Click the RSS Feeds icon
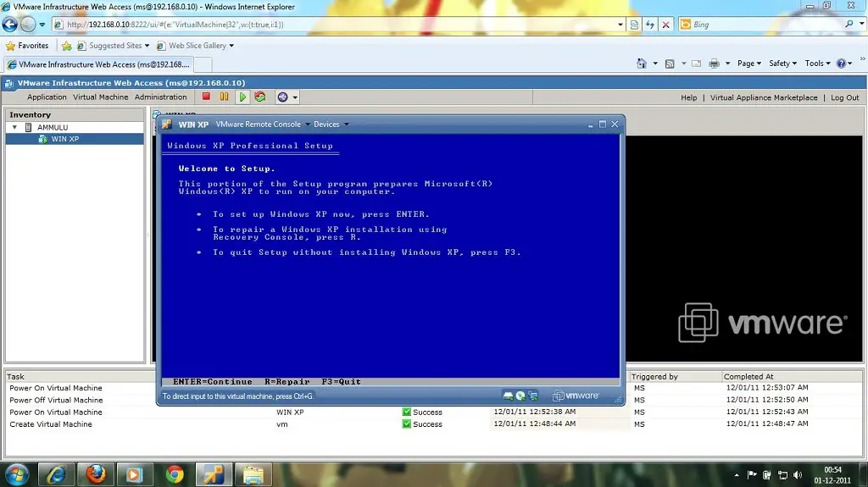The width and height of the screenshot is (868, 487). tap(670, 64)
